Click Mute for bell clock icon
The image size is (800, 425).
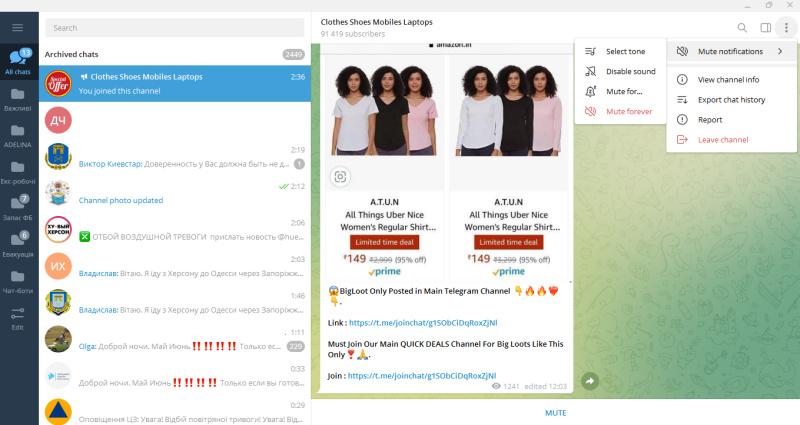pyautogui.click(x=590, y=91)
